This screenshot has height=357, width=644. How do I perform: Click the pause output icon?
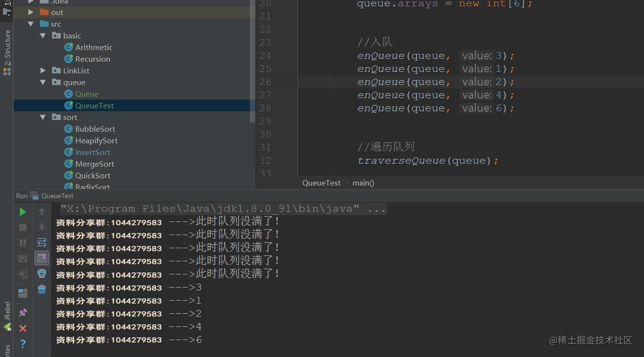(x=23, y=243)
